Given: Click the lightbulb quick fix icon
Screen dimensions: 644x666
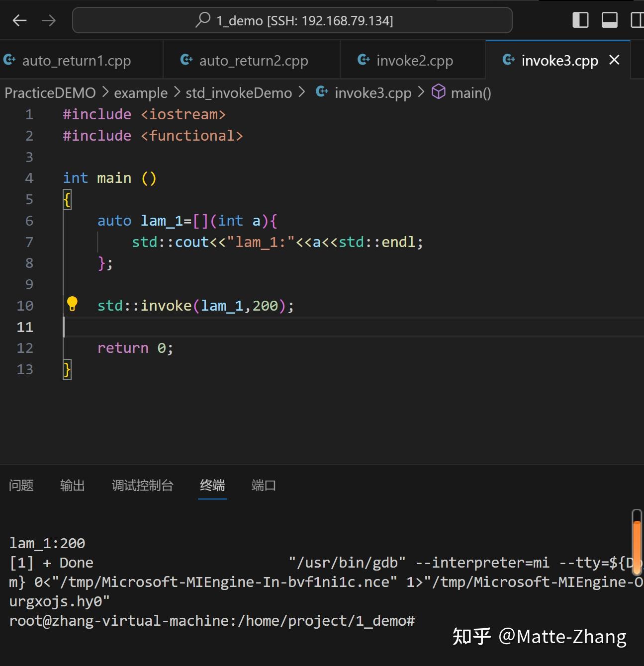Looking at the screenshot, I should click(x=73, y=303).
